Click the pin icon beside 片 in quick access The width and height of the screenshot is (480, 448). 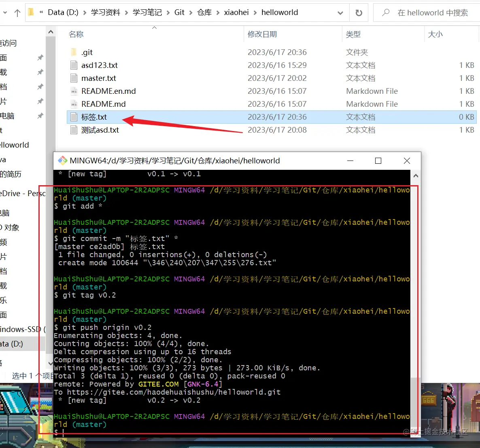coord(40,101)
